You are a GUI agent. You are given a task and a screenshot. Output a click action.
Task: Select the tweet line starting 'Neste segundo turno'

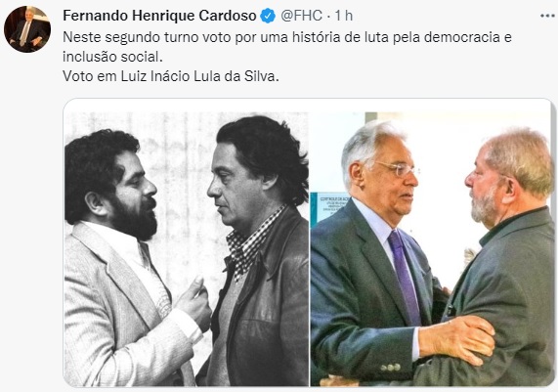click(287, 37)
